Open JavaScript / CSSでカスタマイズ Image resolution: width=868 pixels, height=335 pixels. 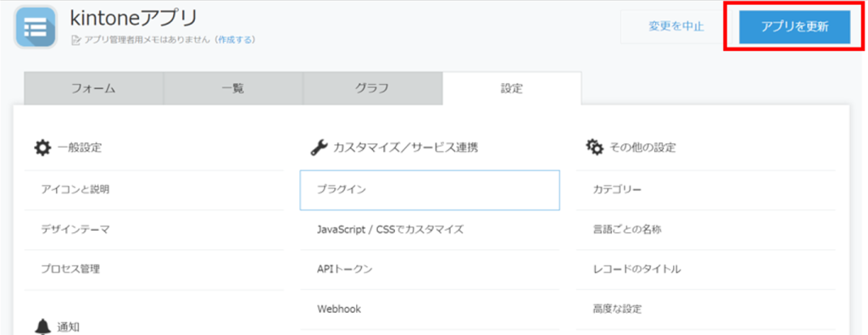pos(430,230)
